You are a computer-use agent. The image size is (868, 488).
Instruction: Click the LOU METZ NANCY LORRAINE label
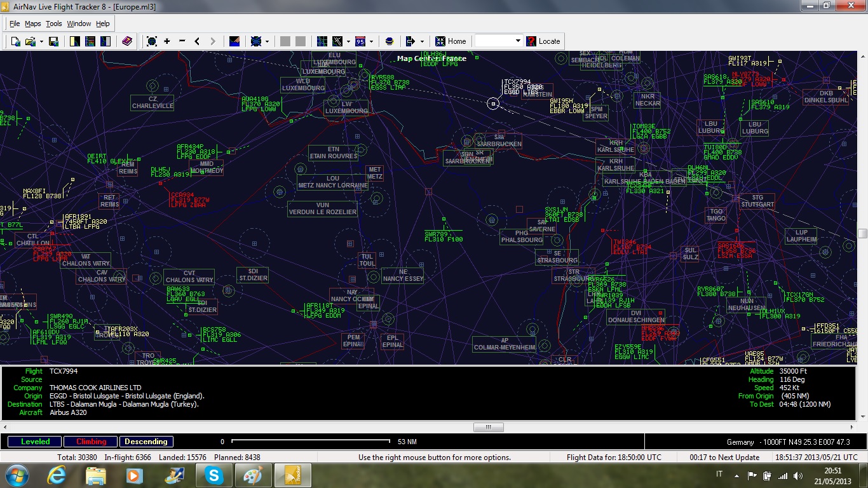[332, 182]
